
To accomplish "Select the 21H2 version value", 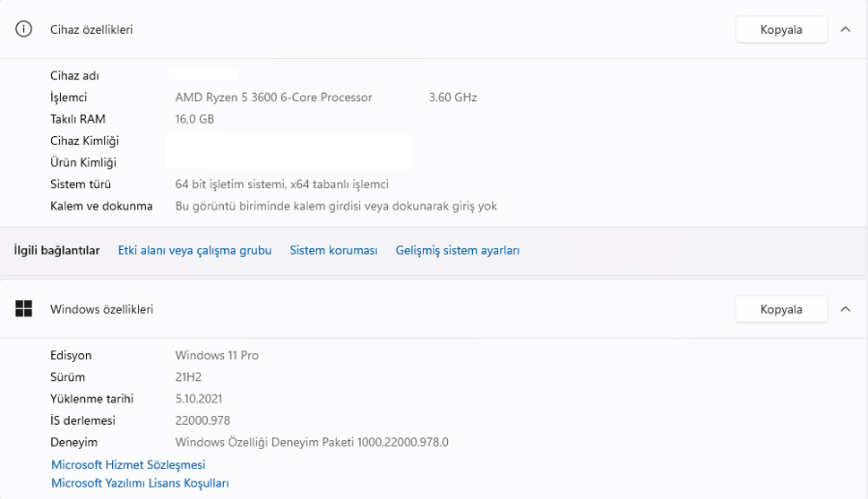I will click(188, 376).
